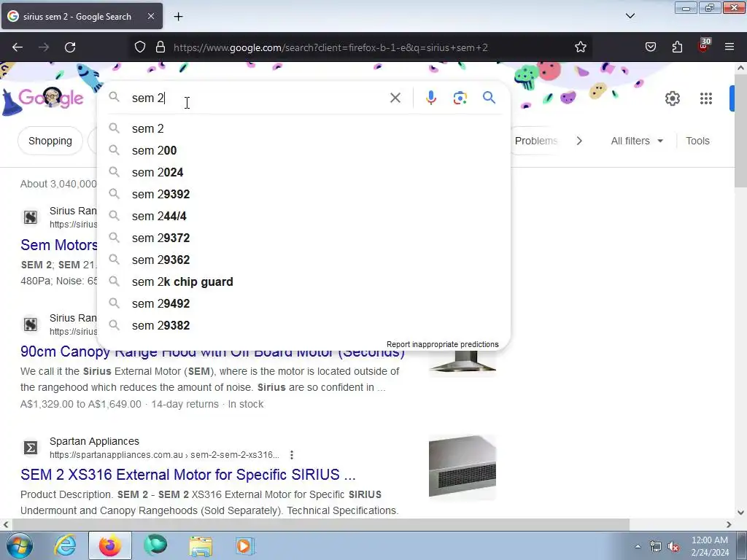This screenshot has width=747, height=560.
Task: Open 'SEM 2 XS316 External Motor' result
Action: [x=188, y=475]
